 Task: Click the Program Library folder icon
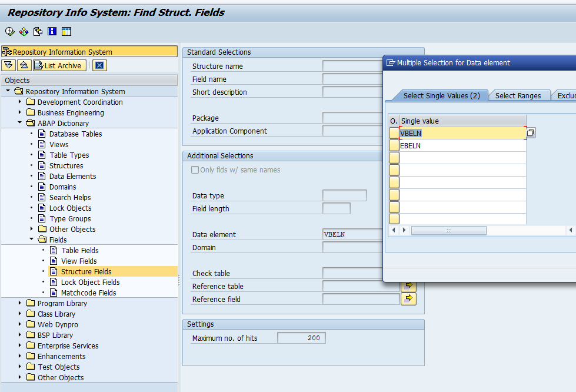tap(31, 303)
